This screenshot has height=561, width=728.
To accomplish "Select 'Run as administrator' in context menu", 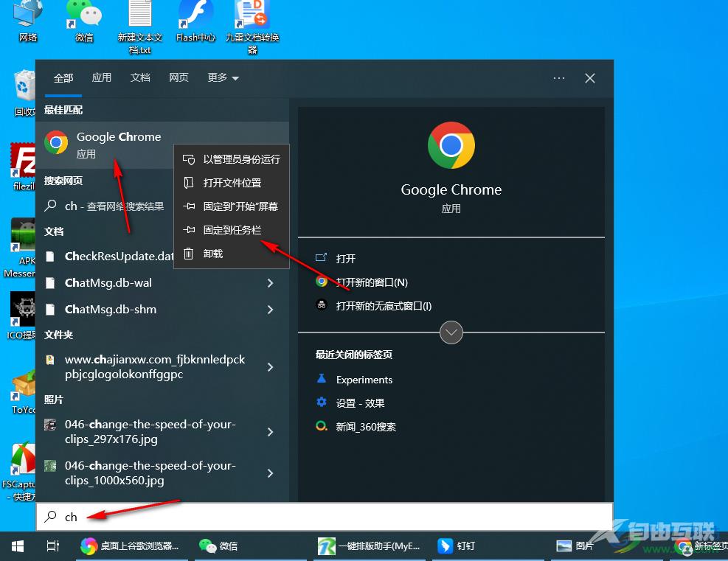I will pos(241,159).
